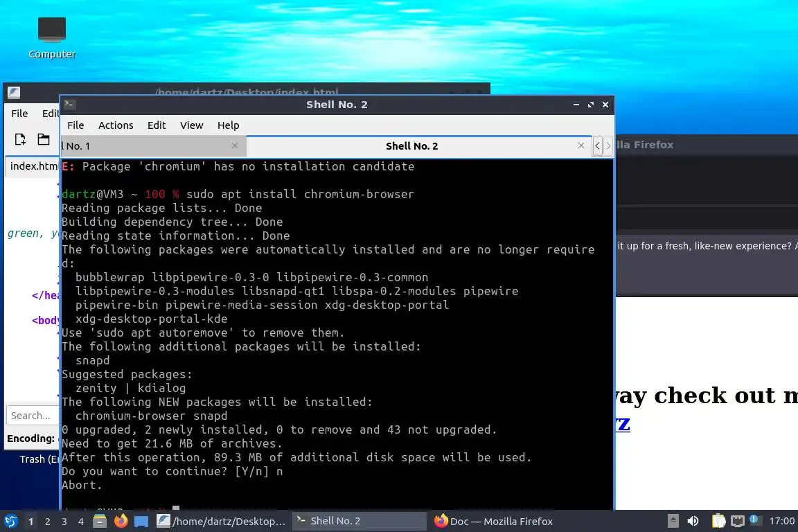Maximize the Shell No. 2 window
The height and width of the screenshot is (532, 798).
pos(591,105)
